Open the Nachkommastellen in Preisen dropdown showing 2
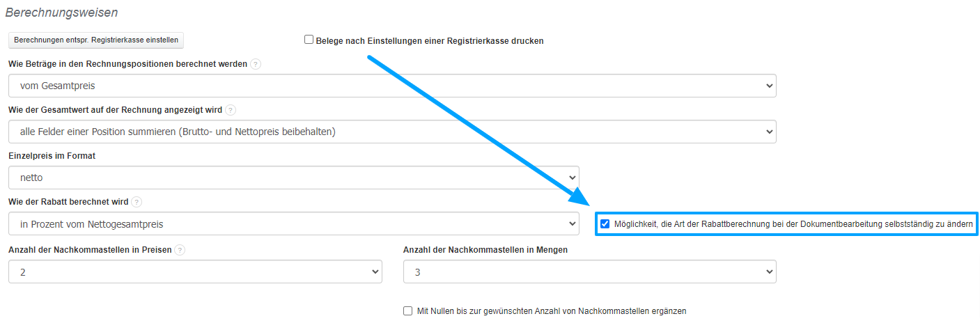 (195, 272)
